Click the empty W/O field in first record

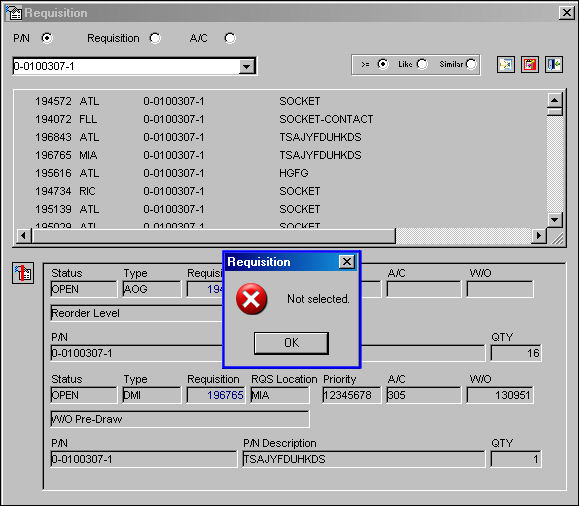[x=500, y=289]
